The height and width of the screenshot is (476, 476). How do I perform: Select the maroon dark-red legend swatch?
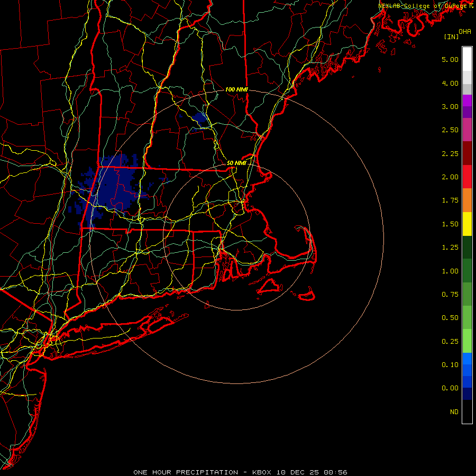click(x=467, y=153)
